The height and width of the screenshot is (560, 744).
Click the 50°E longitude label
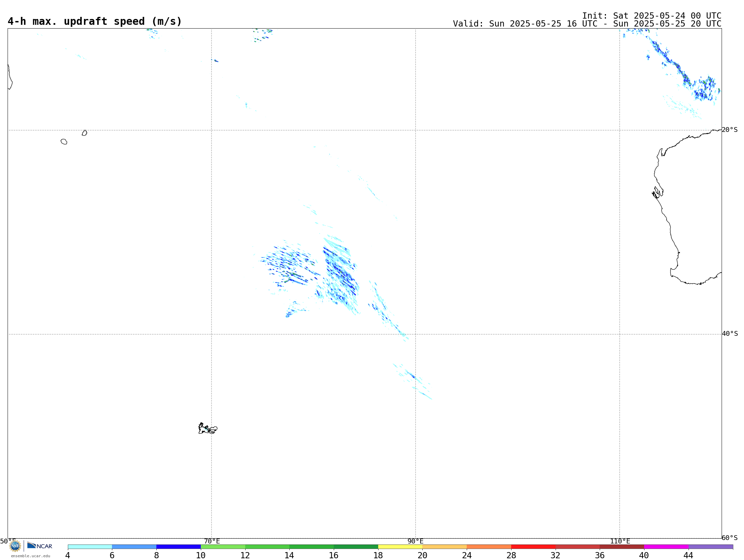[8, 541]
